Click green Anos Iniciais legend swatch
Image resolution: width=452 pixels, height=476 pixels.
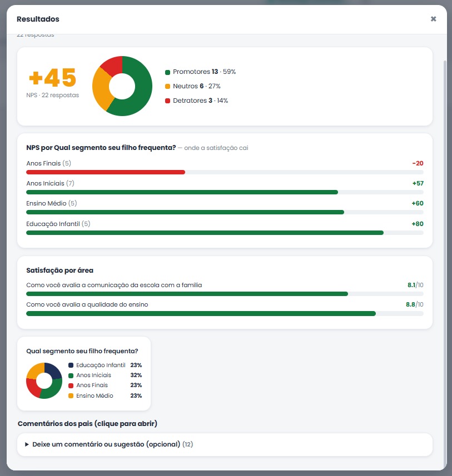pos(71,375)
